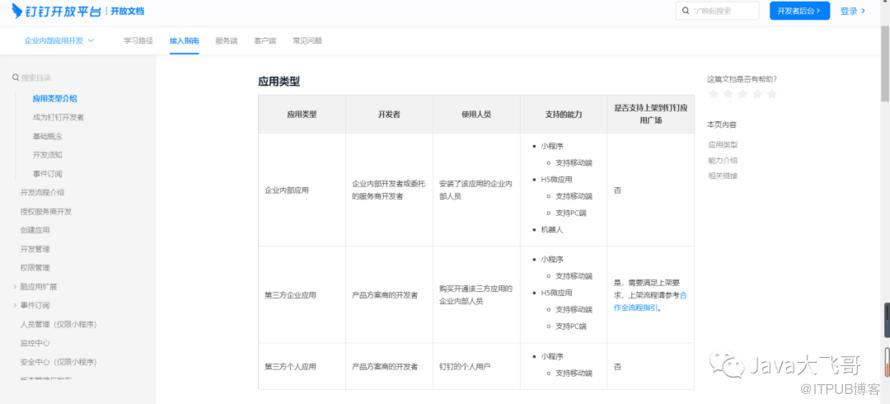Image resolution: width=890 pixels, height=404 pixels.
Task: Open 人员管理（仅限小程序） in the sidebar
Action: (x=58, y=324)
